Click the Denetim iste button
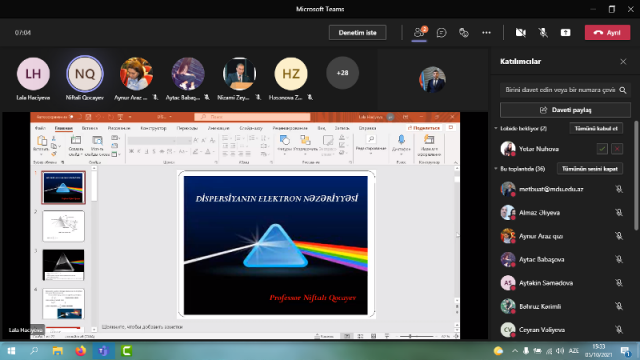Viewport: 640px width, 360px height. click(358, 33)
